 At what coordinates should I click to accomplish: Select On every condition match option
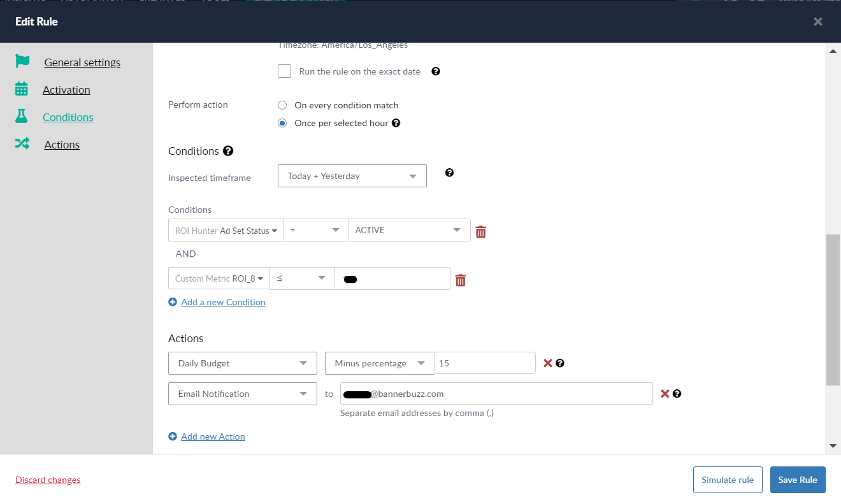pos(282,105)
